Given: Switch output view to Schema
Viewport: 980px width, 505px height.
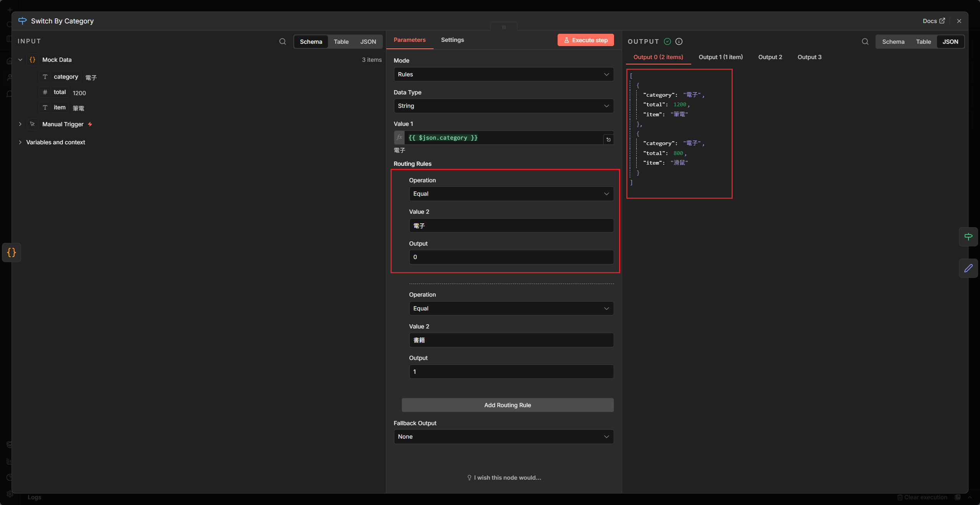Looking at the screenshot, I should click(x=893, y=41).
